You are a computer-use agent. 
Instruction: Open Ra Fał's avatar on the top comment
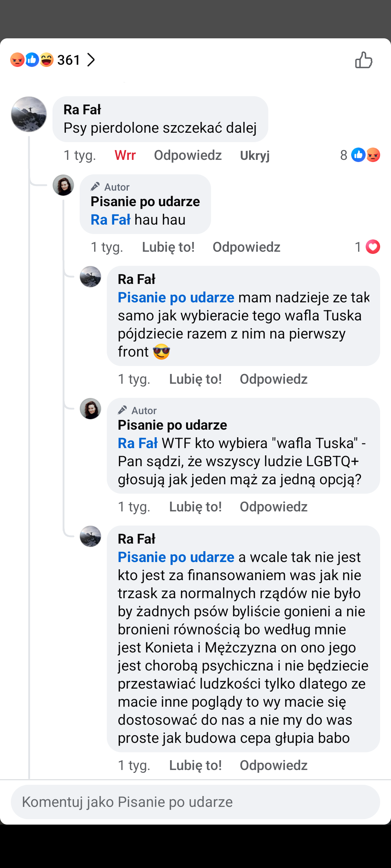(x=29, y=114)
